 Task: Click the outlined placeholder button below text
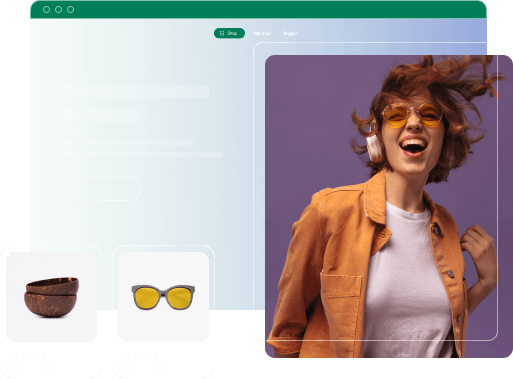[x=102, y=189]
